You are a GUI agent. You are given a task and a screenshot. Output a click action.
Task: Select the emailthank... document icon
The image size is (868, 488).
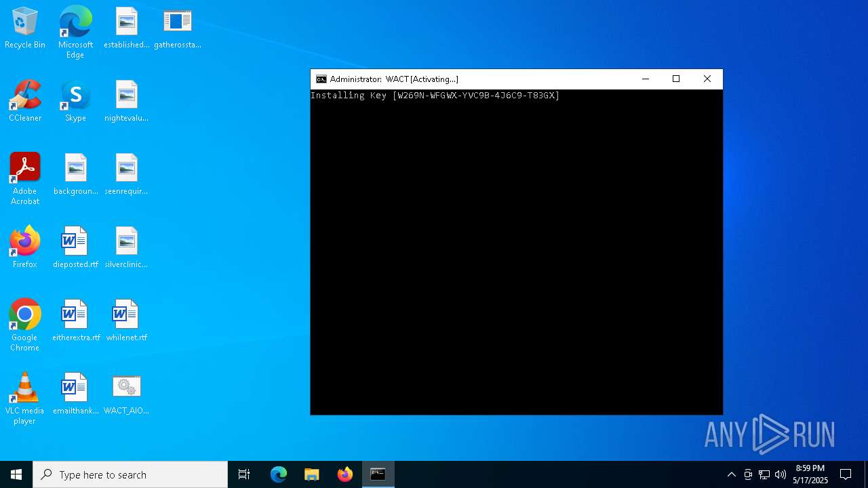(75, 394)
